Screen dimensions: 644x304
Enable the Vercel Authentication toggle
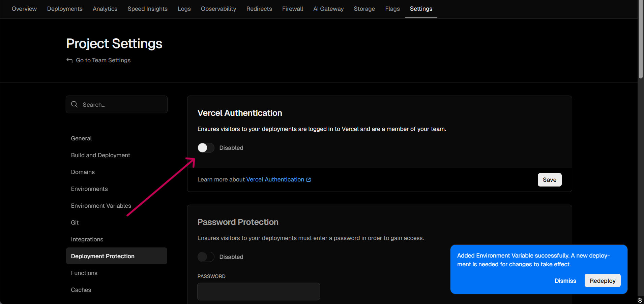[x=206, y=148]
